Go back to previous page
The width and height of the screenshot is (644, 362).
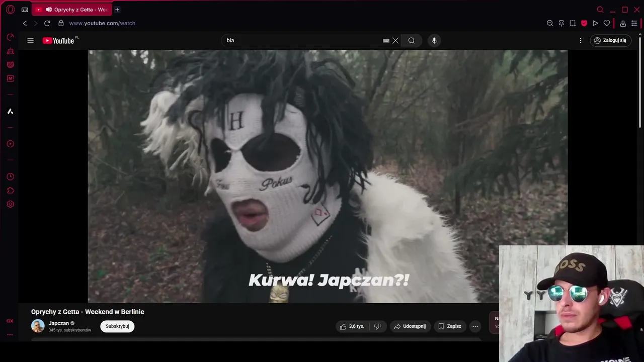[x=25, y=23]
